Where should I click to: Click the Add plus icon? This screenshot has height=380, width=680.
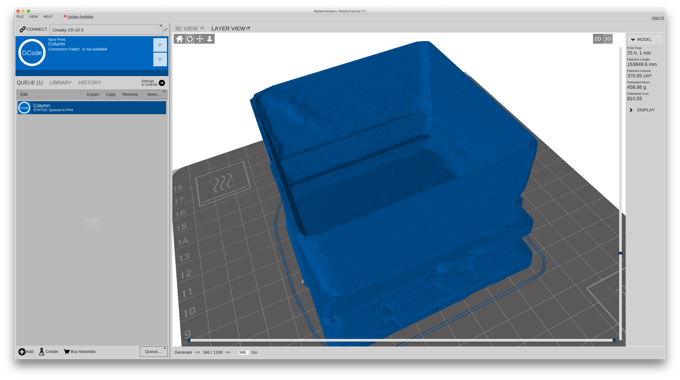(21, 351)
